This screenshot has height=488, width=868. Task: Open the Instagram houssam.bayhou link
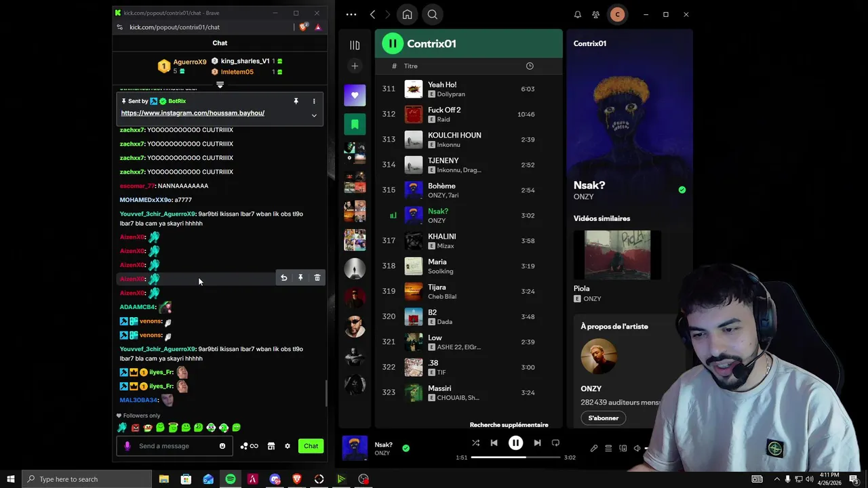tap(193, 113)
